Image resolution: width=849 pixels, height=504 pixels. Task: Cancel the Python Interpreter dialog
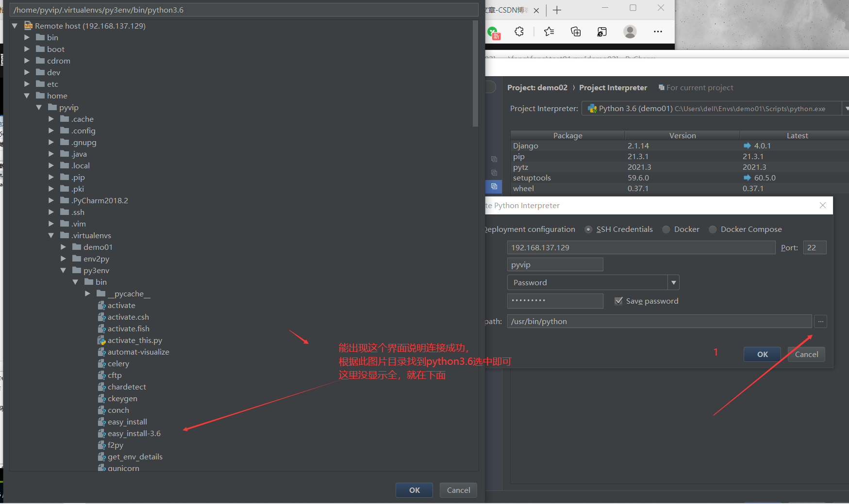tap(806, 354)
